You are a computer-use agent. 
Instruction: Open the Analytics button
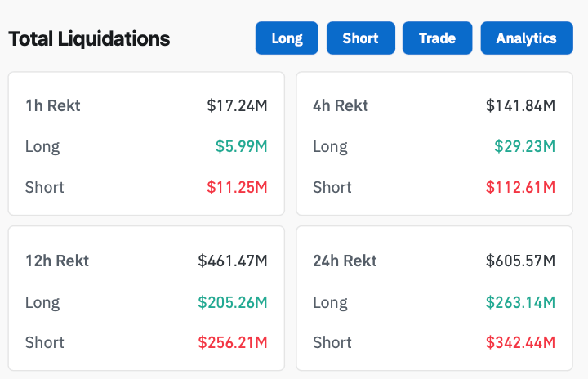point(526,38)
